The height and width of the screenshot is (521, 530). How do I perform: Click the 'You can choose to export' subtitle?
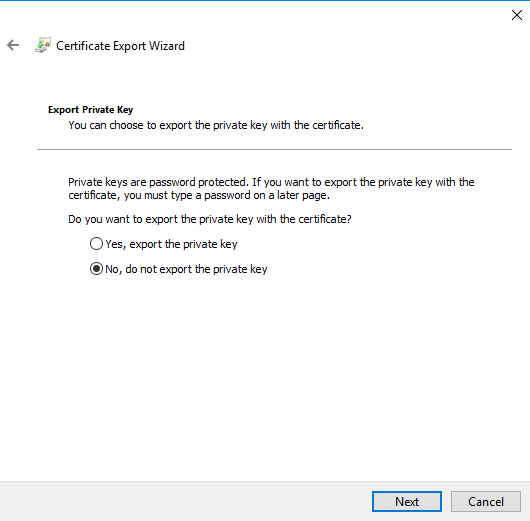tap(216, 125)
